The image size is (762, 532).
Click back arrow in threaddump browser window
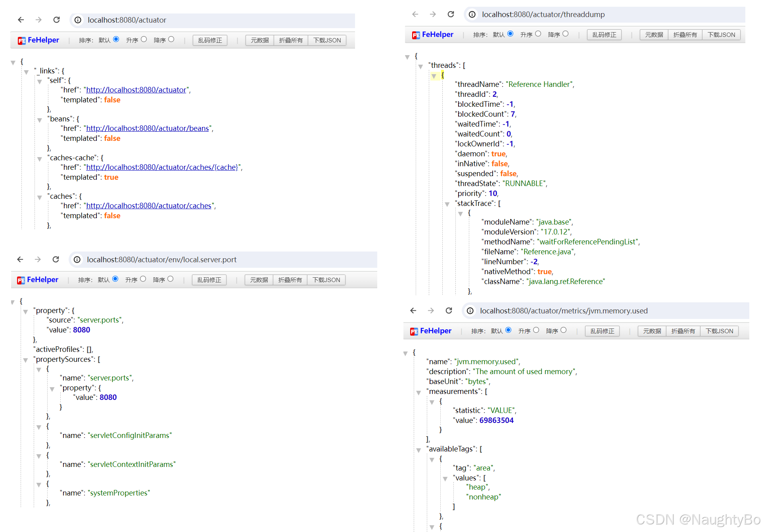tap(415, 14)
